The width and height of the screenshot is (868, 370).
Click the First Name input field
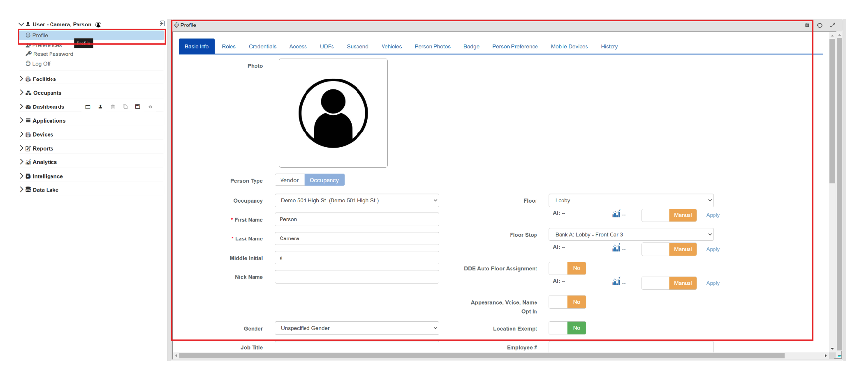[x=357, y=219]
